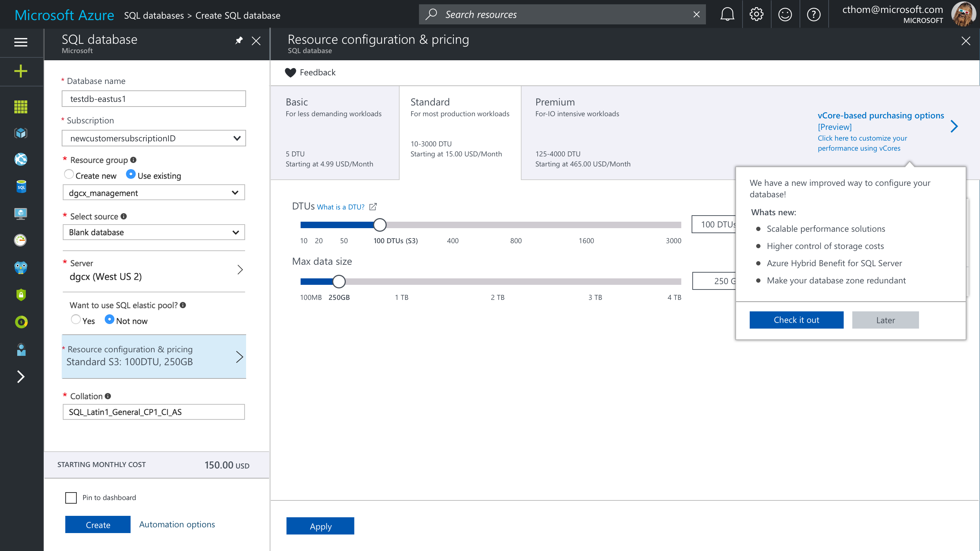Open vCore-based purchasing options chevron
Viewport: 980px width, 551px height.
click(x=954, y=126)
